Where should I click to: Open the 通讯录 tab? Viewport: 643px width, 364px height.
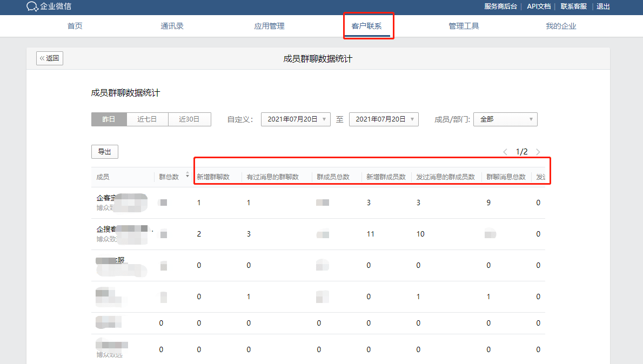[x=172, y=26]
